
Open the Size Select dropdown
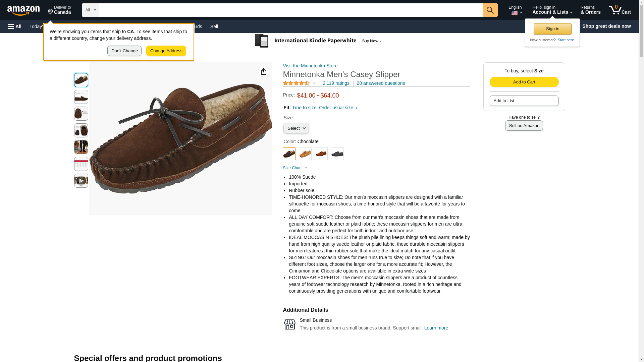pos(296,128)
